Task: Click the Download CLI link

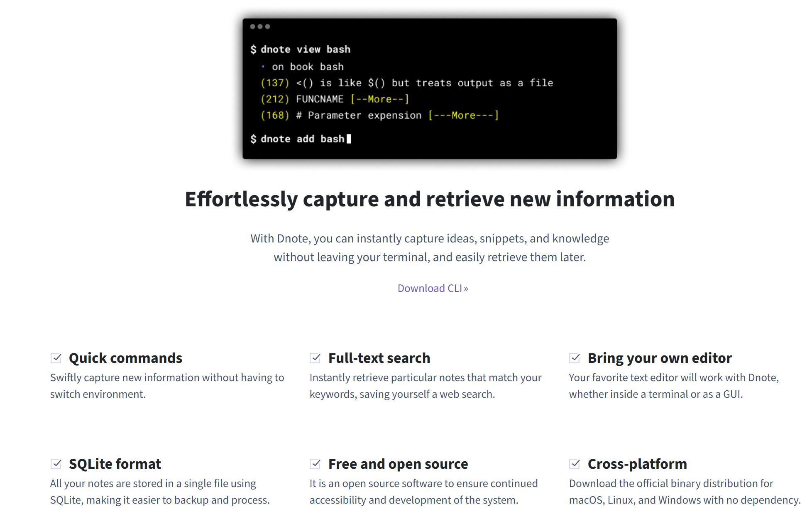Action: click(x=433, y=288)
